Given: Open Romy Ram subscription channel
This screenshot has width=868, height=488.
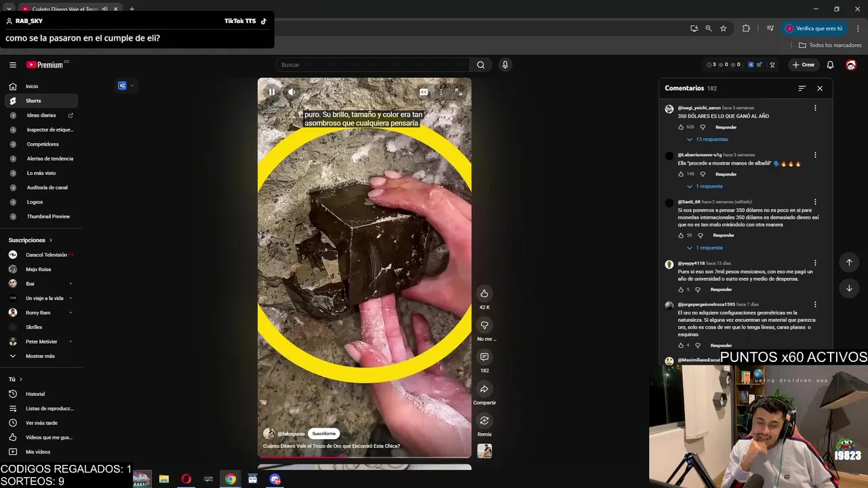Looking at the screenshot, I should click(41, 312).
